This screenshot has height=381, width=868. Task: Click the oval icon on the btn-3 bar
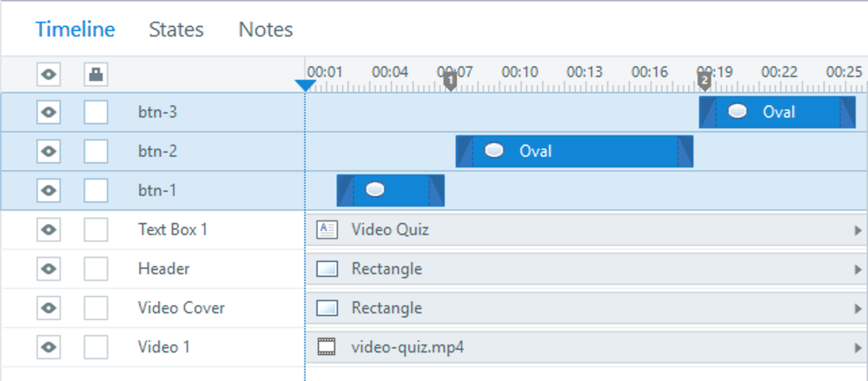738,111
